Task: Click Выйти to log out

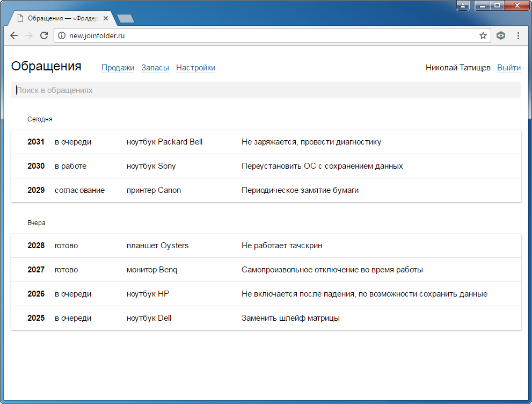Action: 508,68
